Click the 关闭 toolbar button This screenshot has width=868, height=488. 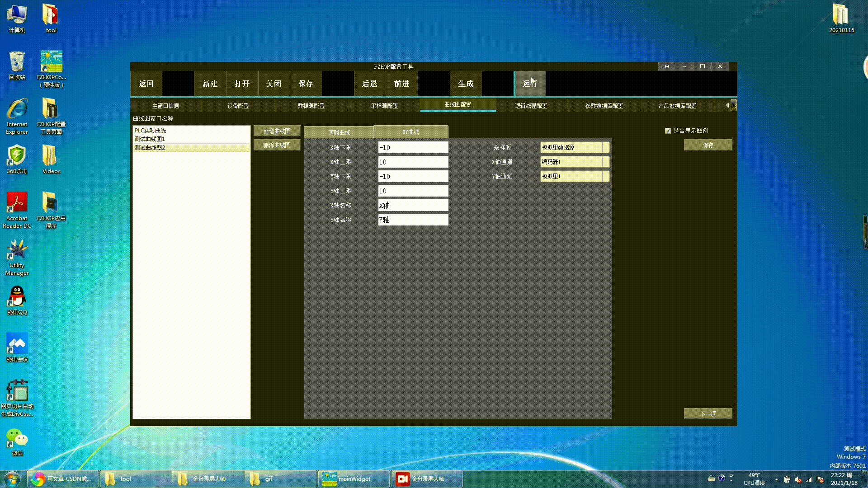pyautogui.click(x=274, y=84)
